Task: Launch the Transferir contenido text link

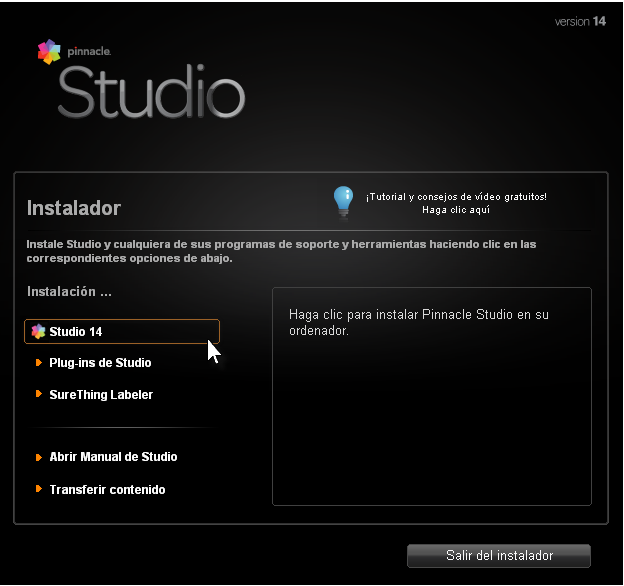Action: coord(107,490)
